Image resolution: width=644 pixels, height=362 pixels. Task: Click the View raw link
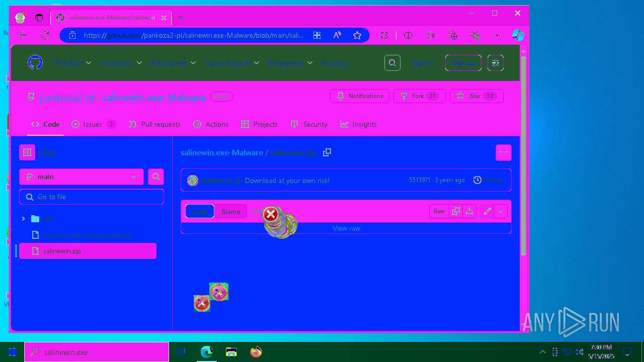pyautogui.click(x=346, y=228)
